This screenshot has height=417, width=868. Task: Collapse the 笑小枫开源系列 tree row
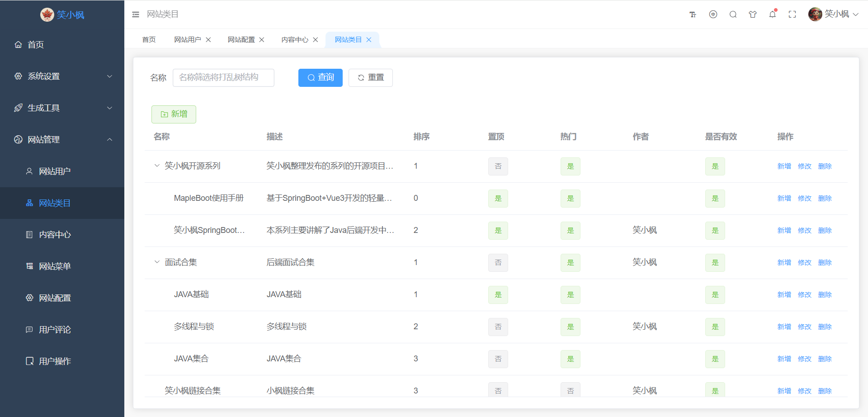coord(157,166)
